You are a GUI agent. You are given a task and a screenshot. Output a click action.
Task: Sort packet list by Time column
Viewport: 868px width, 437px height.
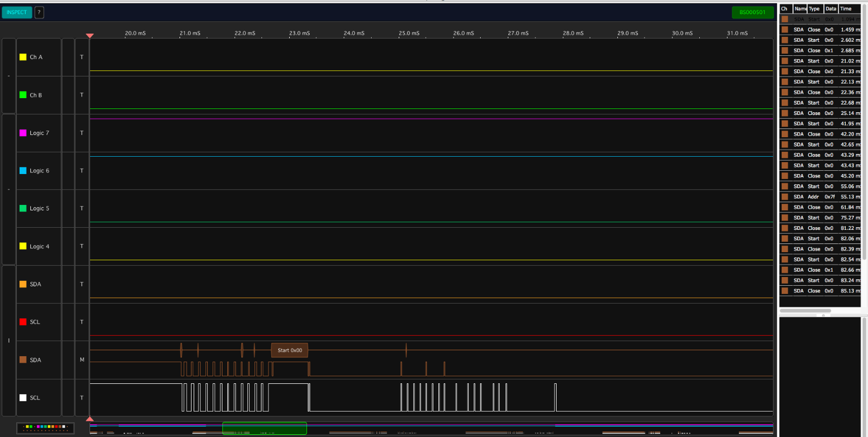coord(850,9)
